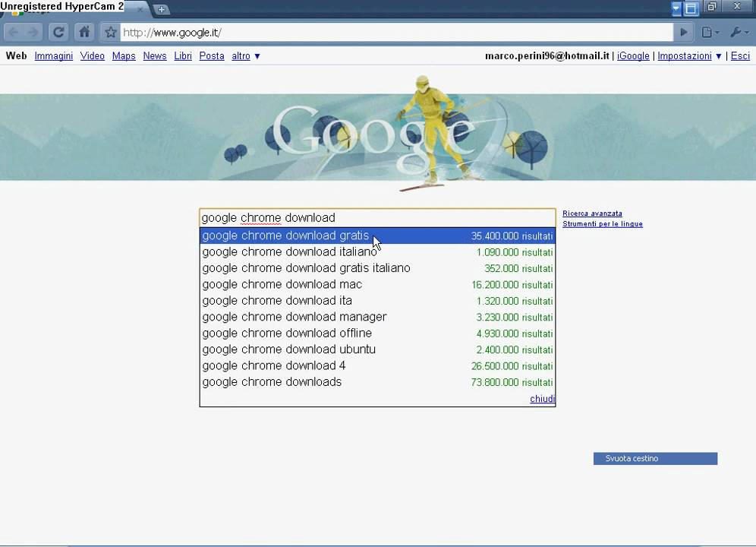Viewport: 756px width, 547px height.
Task: Open the Video search link
Action: pyautogui.click(x=92, y=56)
